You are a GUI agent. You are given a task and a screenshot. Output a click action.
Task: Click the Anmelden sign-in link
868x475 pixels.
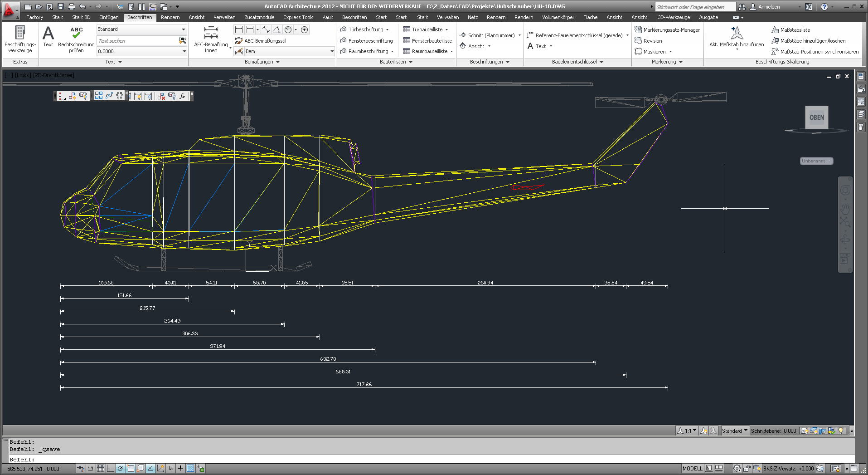(769, 7)
